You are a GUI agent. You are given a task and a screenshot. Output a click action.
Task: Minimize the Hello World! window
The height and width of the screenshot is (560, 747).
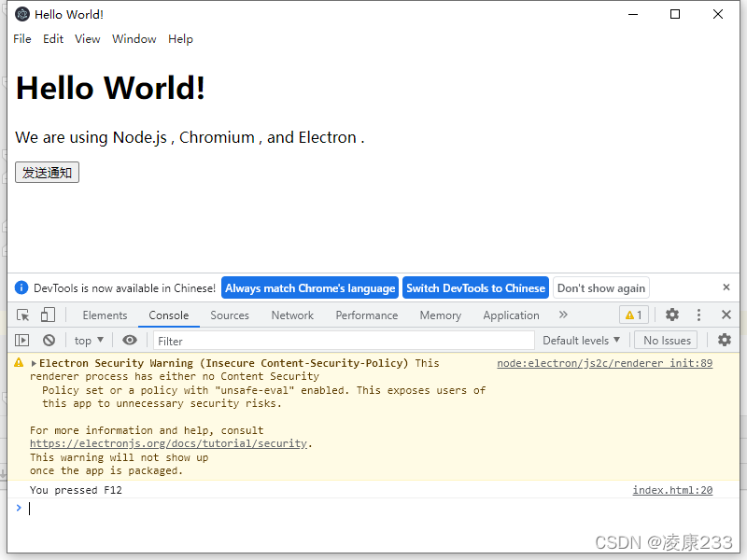(x=633, y=14)
